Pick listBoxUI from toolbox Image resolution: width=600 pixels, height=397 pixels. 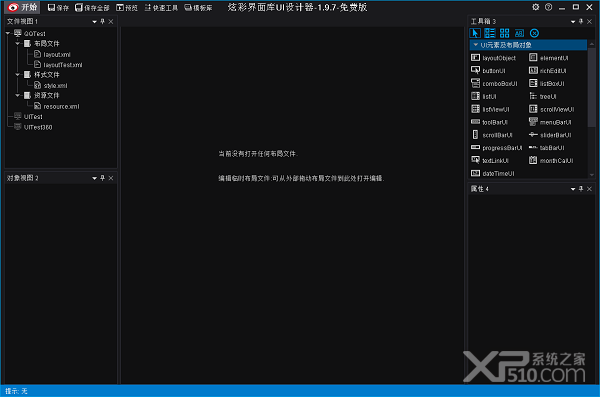point(547,83)
